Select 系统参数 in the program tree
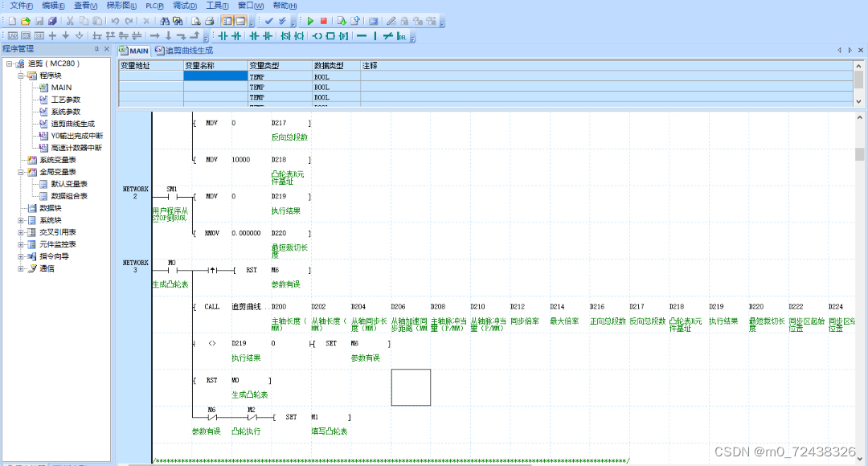Screen dimensions: 868x466 click(x=65, y=112)
